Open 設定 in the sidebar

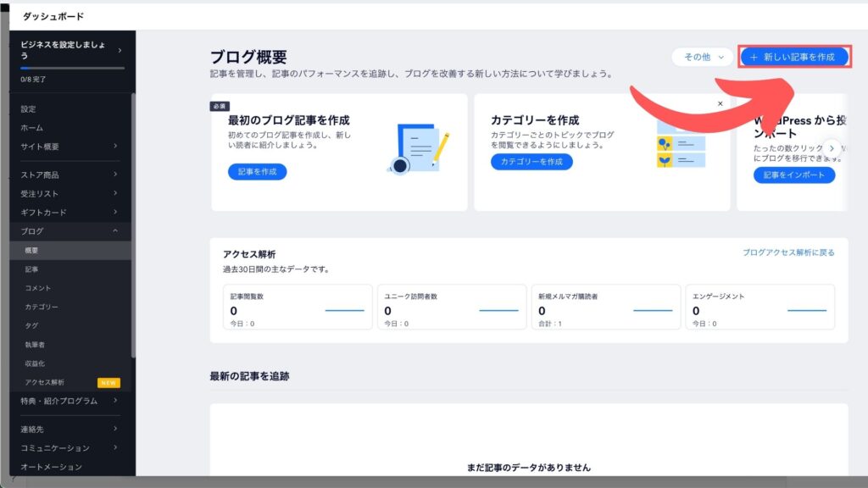pyautogui.click(x=28, y=109)
